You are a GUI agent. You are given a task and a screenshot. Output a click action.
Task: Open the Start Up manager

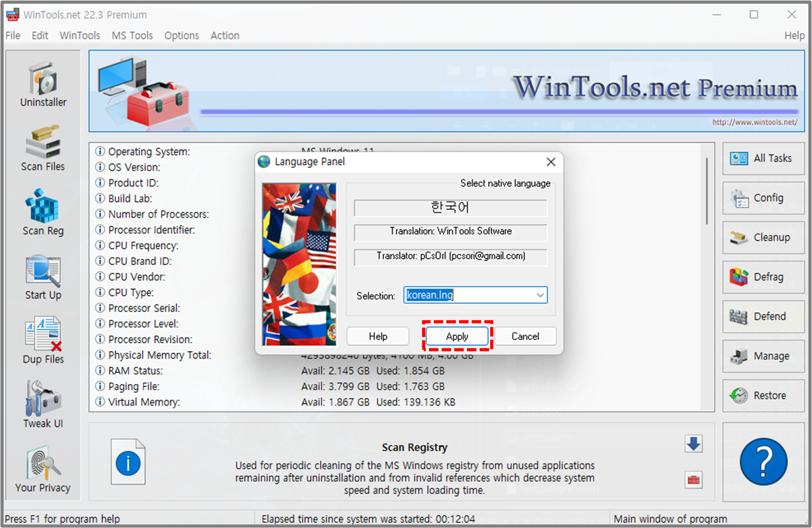tap(43, 277)
